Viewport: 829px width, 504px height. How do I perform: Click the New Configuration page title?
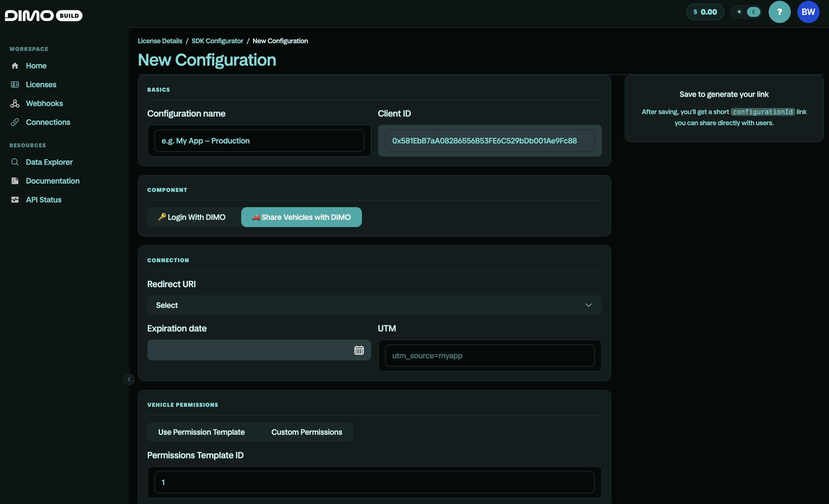[x=207, y=60]
